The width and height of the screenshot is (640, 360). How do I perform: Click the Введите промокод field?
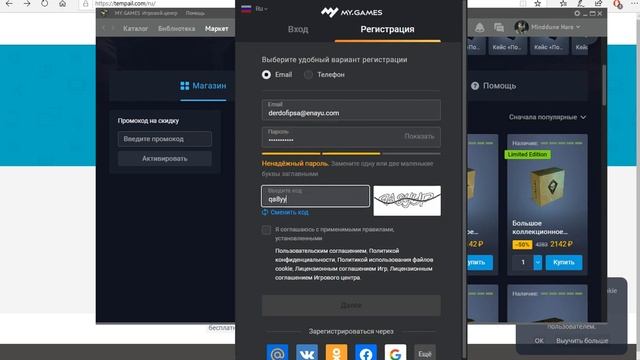pyautogui.click(x=164, y=139)
